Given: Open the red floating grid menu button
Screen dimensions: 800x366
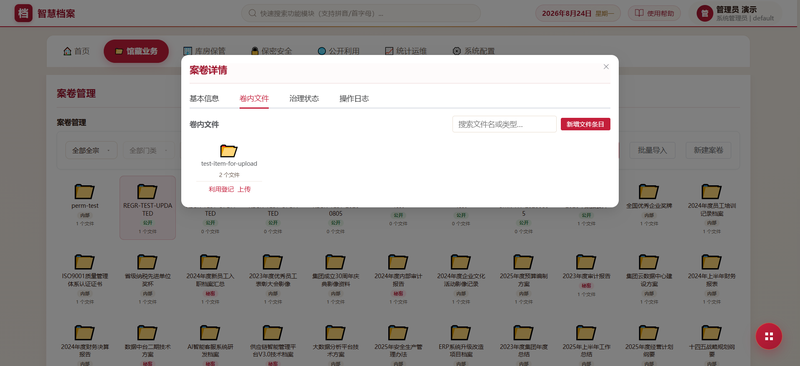Looking at the screenshot, I should tap(769, 336).
